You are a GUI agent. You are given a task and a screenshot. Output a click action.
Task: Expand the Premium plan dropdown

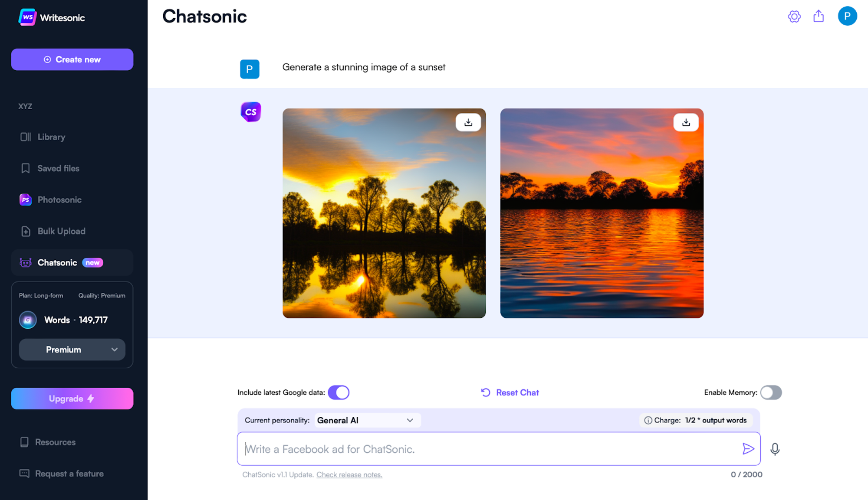(72, 350)
